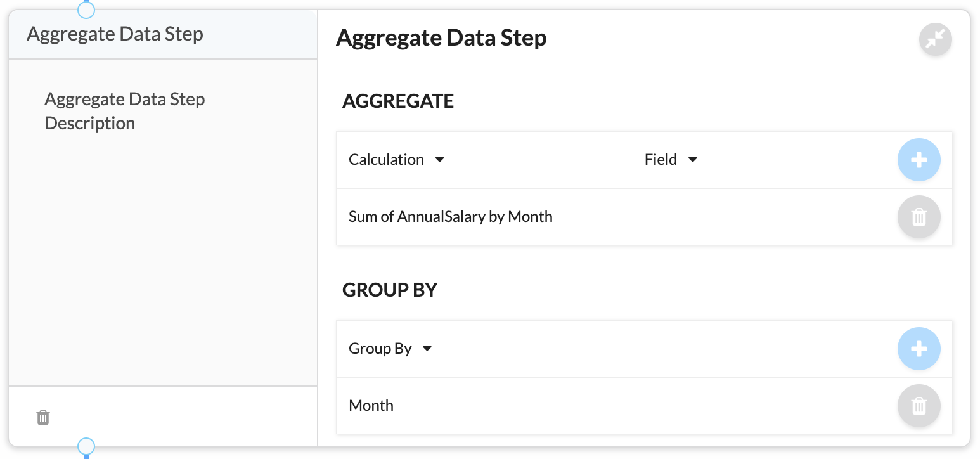Remove the Month group by entry
980x459 pixels.
(919, 406)
